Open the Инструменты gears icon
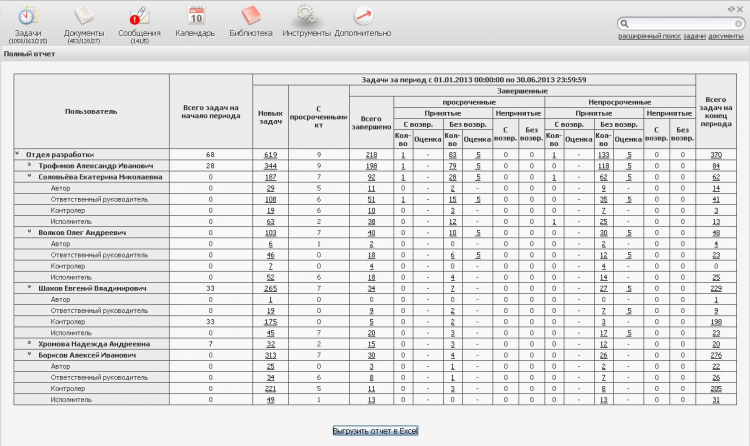This screenshot has height=446, width=750. pos(306,15)
